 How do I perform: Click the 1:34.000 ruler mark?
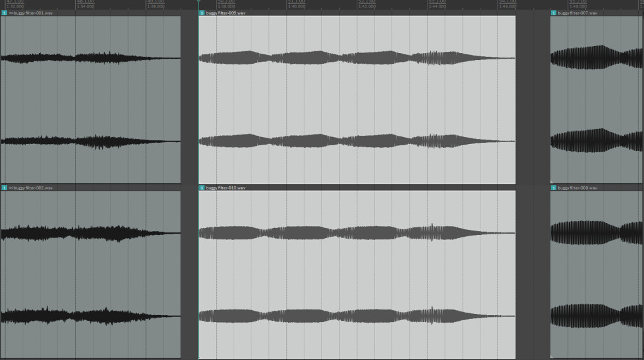click(x=85, y=6)
